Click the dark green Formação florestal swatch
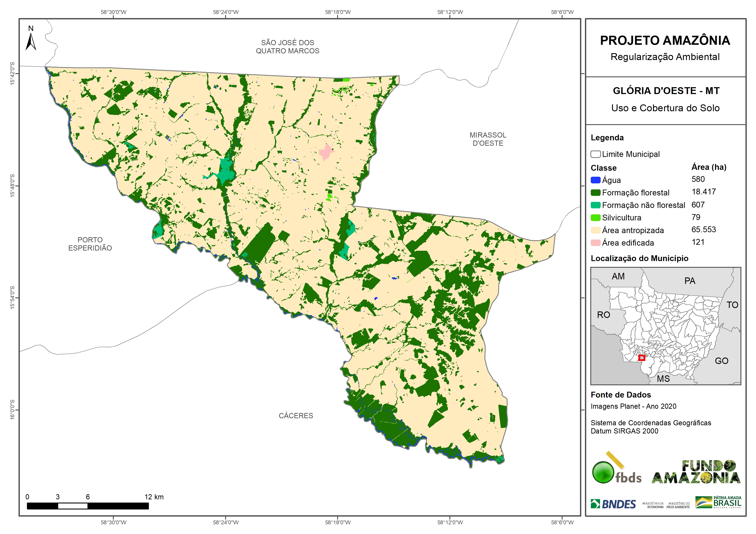756x534 pixels. (595, 192)
